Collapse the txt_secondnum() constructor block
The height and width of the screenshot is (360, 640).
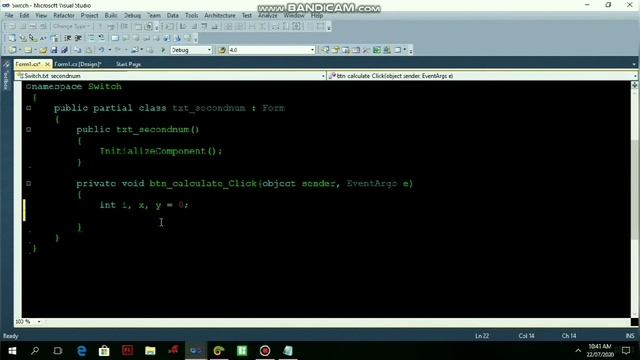[29, 129]
